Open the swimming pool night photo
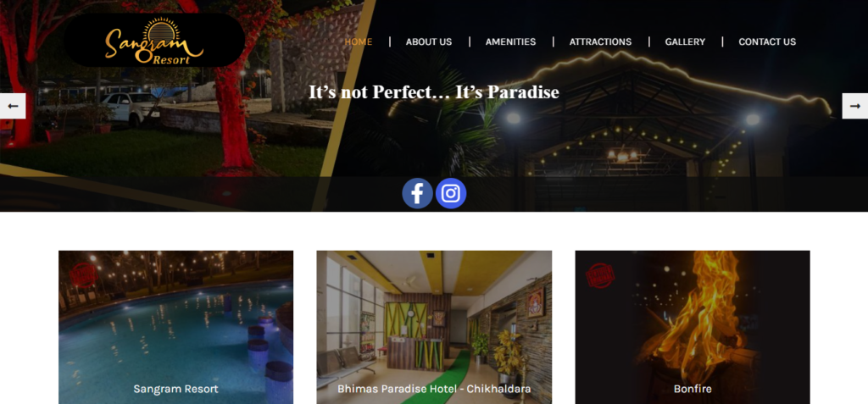Viewport: 868px width, 404px height. (x=176, y=327)
